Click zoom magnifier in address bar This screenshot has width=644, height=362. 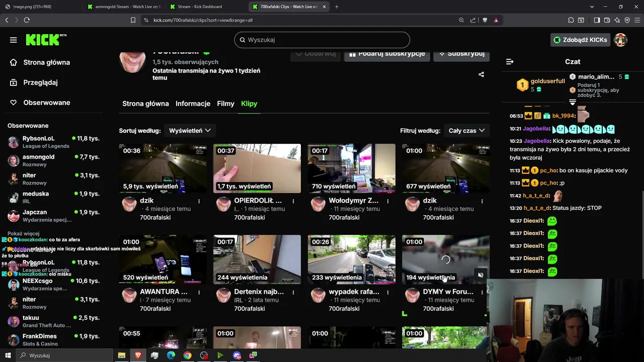click(461, 20)
